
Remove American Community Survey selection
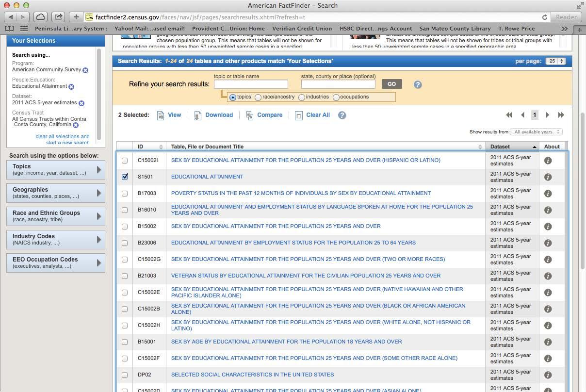click(x=85, y=70)
